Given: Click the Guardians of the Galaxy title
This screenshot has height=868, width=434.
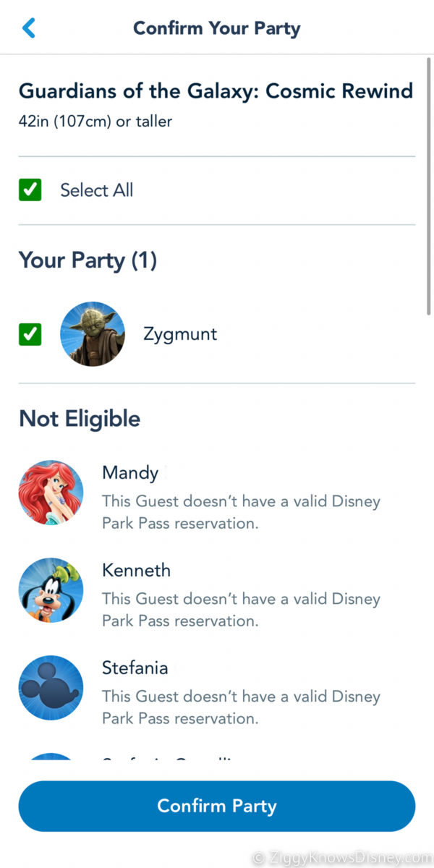Looking at the screenshot, I should point(216,90).
